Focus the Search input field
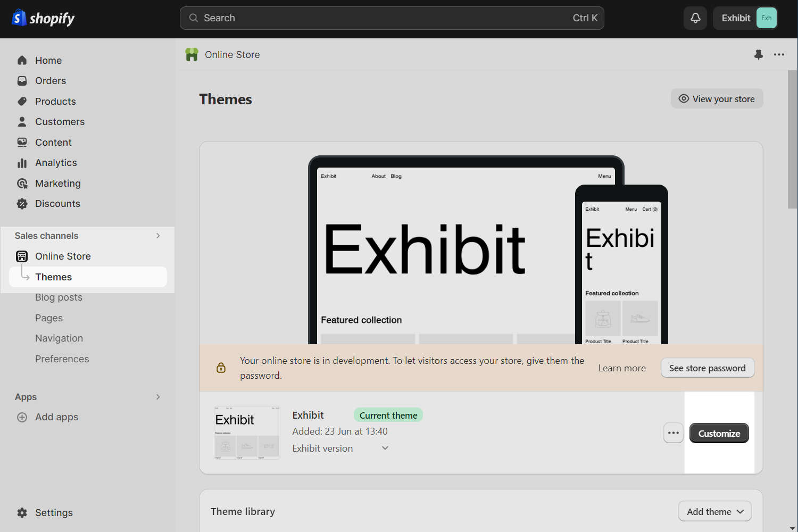This screenshot has width=798, height=532. [x=392, y=18]
